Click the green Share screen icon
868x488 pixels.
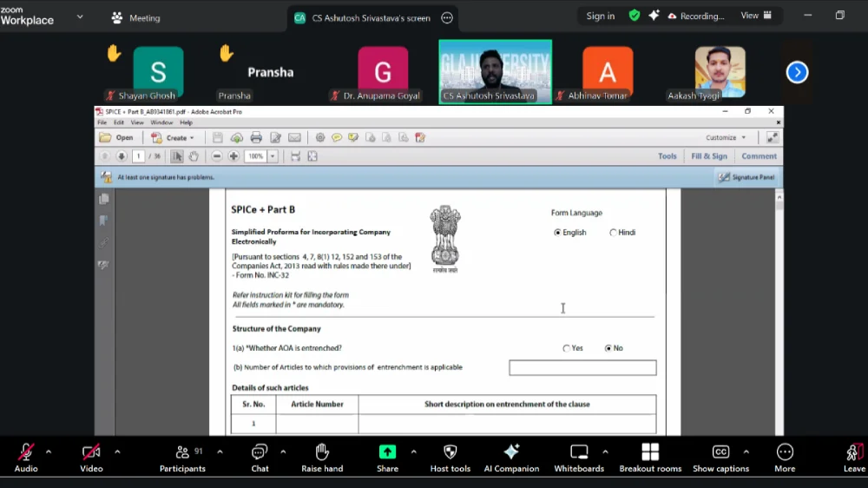point(387,452)
